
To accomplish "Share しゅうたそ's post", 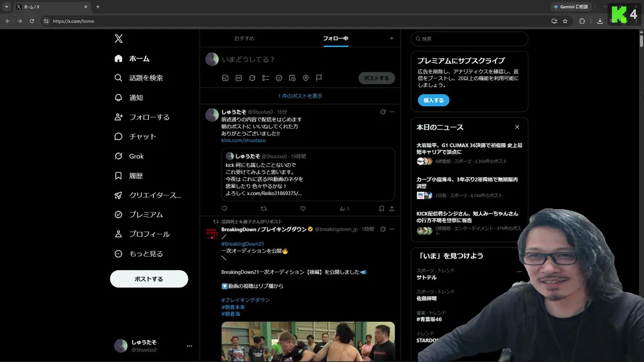I will [x=392, y=209].
